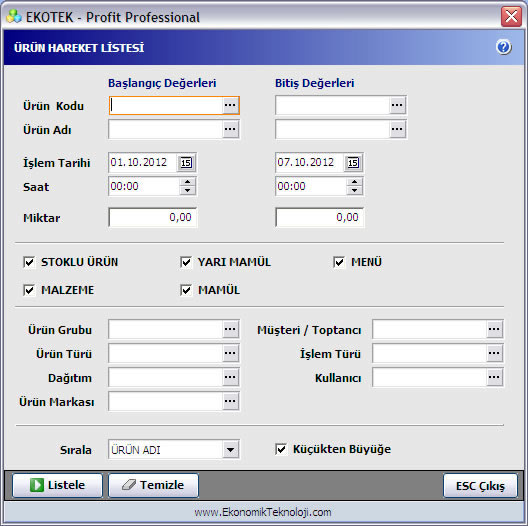Click Temizle button to clear form

pyautogui.click(x=153, y=485)
